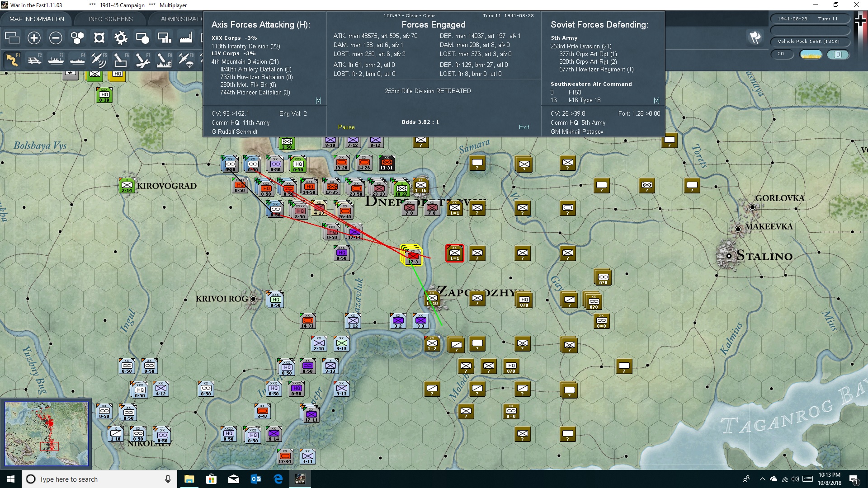Select Bomb Unit mode (F6)

(x=121, y=60)
